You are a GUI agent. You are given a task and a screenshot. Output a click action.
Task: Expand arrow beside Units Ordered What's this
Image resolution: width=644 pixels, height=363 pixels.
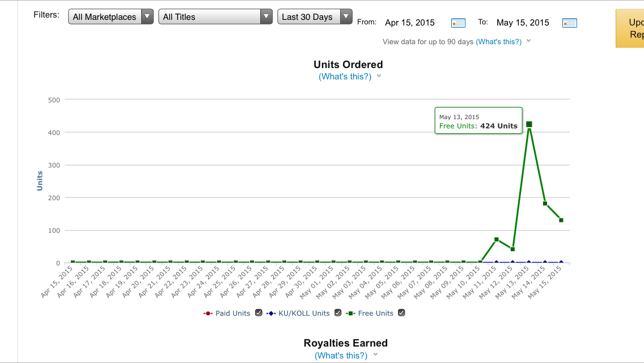379,76
